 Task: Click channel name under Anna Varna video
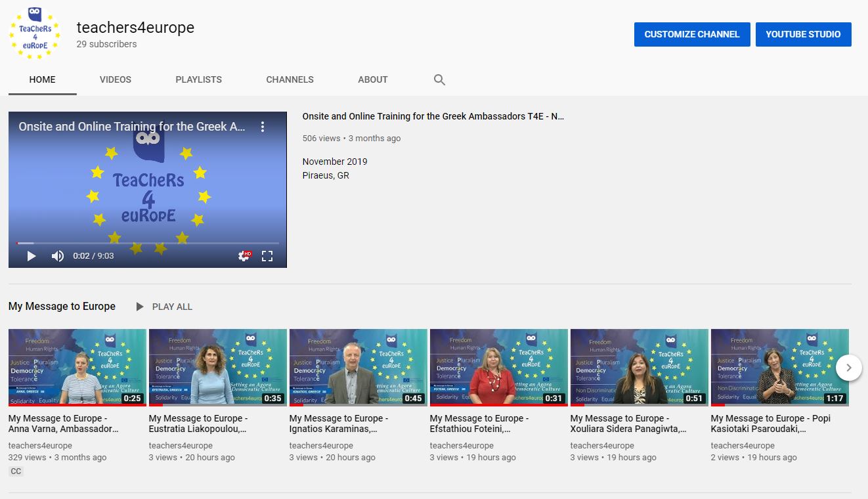coord(41,446)
